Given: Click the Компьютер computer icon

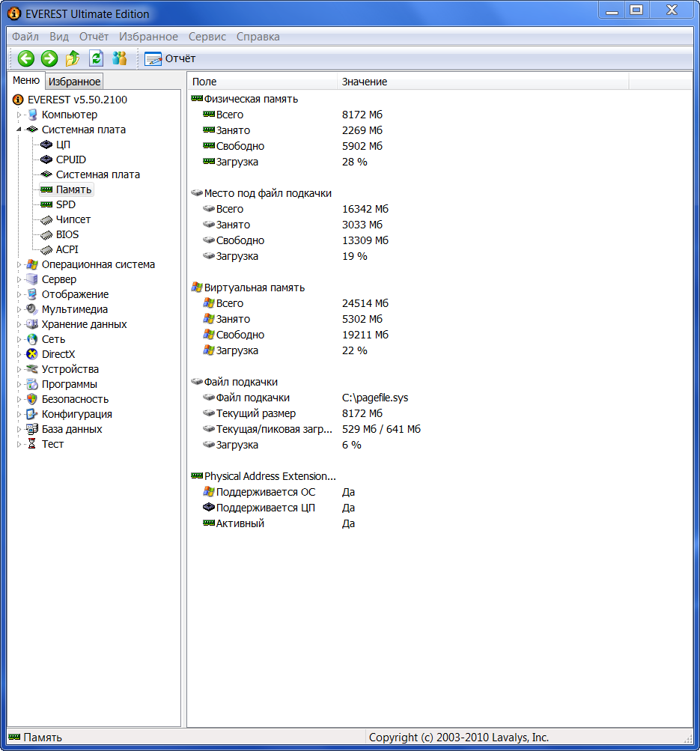Looking at the screenshot, I should pos(32,115).
